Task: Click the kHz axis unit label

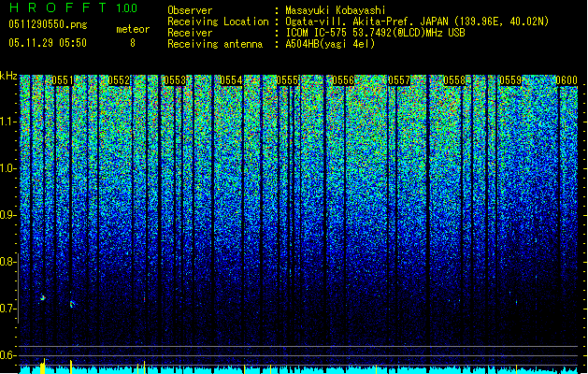Action: (x=8, y=76)
